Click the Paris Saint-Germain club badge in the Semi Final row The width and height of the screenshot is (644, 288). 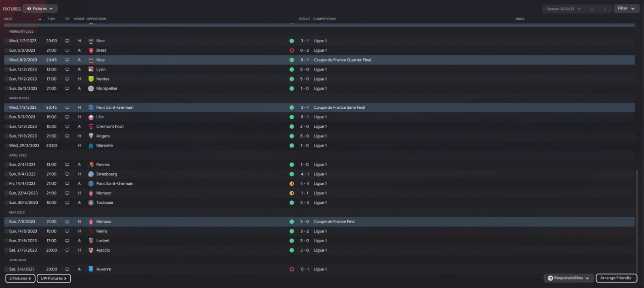click(91, 107)
